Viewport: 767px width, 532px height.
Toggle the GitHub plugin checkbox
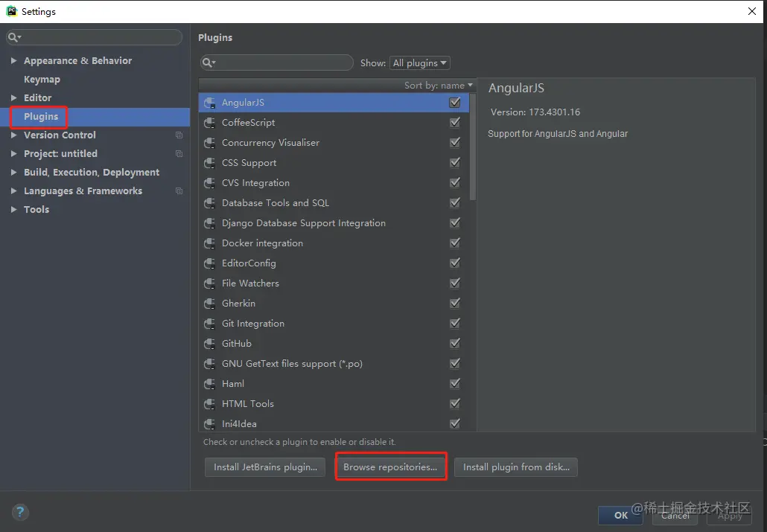pyautogui.click(x=455, y=343)
